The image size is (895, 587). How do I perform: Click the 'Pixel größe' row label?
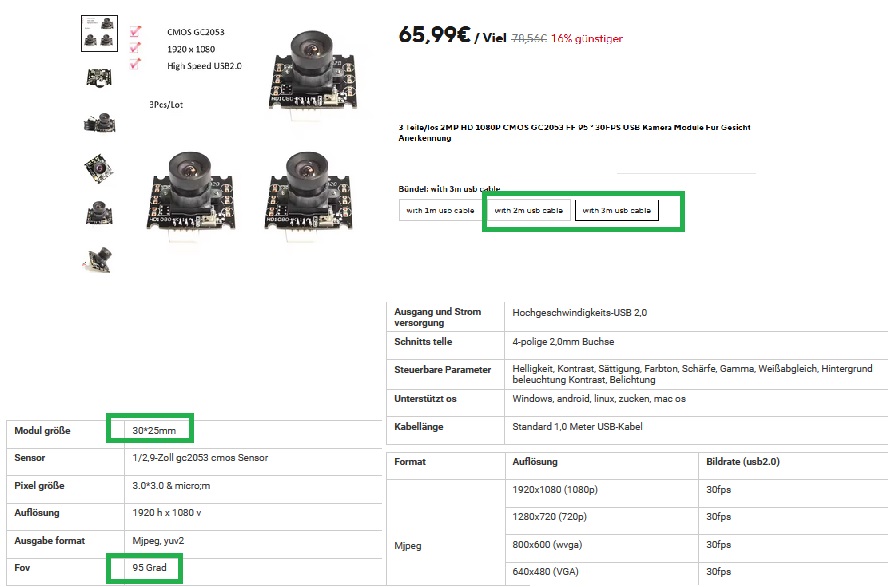pos(39,486)
